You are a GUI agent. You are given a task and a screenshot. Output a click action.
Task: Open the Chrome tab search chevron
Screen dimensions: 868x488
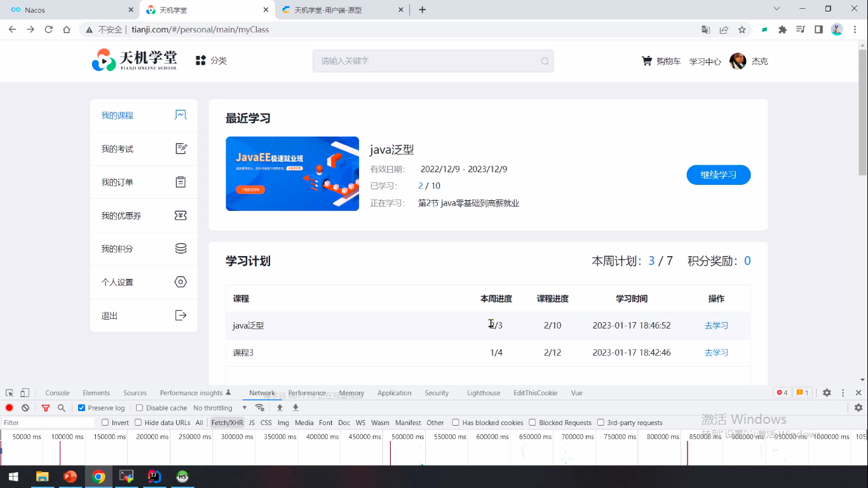[776, 9]
